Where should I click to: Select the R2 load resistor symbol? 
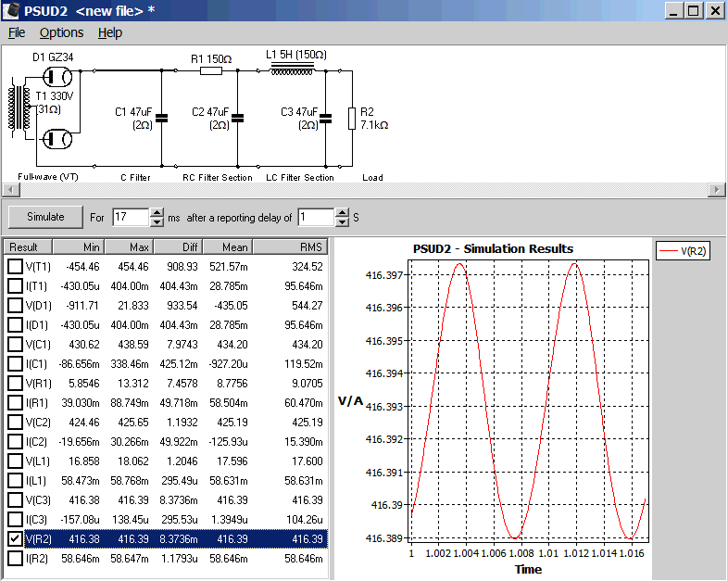[352, 119]
